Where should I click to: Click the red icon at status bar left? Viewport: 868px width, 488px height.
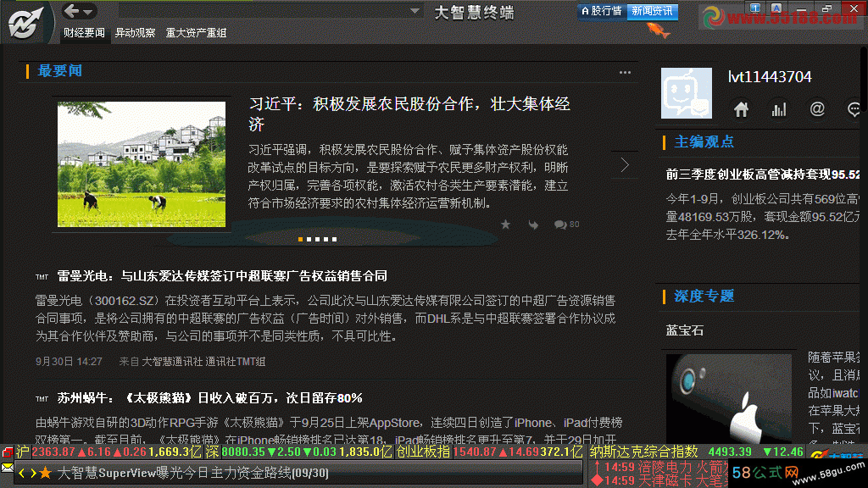click(x=7, y=452)
